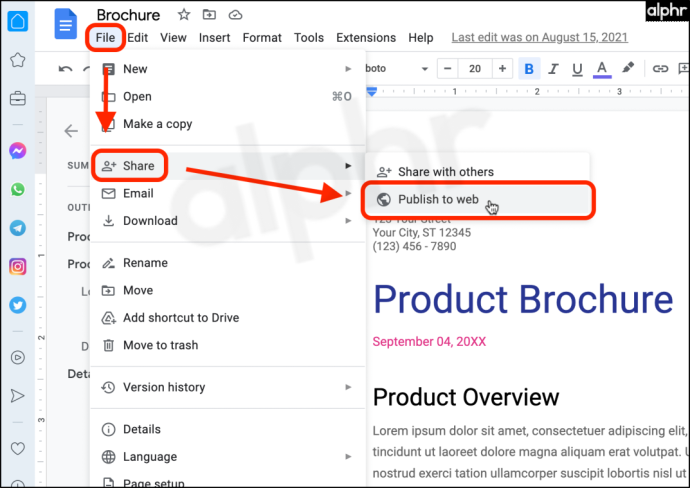
Task: Click the Rename pencil icon
Action: click(108, 263)
